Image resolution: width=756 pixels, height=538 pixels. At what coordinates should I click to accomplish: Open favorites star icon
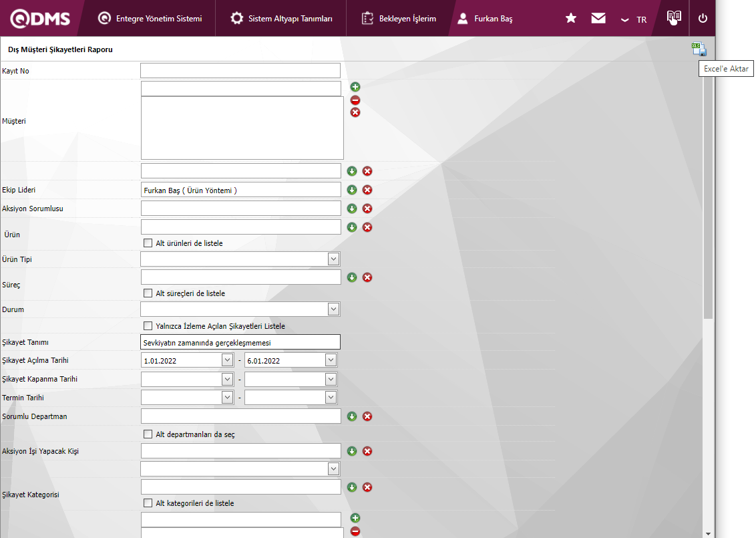571,18
